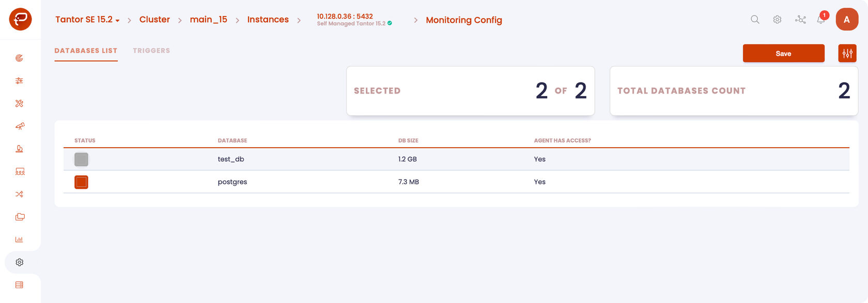Viewport: 868px width, 303px height.
Task: Sort by the DB Size column header
Action: tap(408, 140)
